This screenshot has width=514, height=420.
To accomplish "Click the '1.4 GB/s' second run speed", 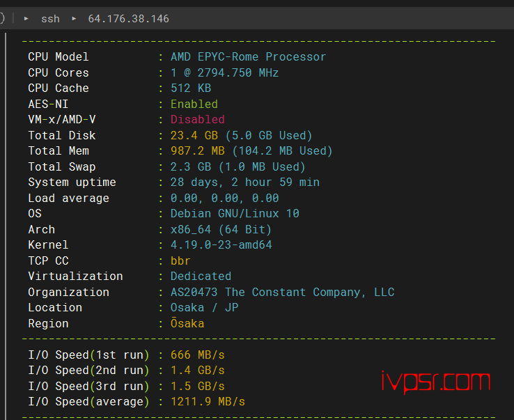I will coord(197,370).
